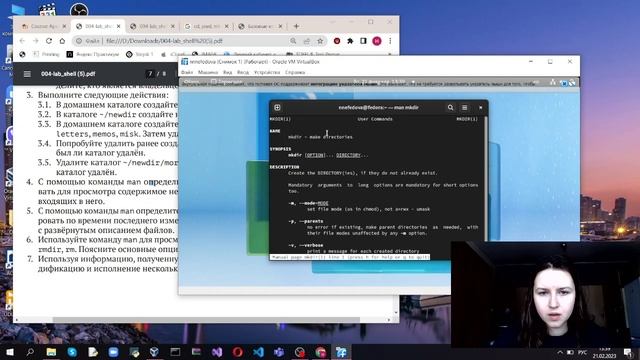Click the terminal vertical scrollbar
Screen dimensions: 640x360
[486, 180]
